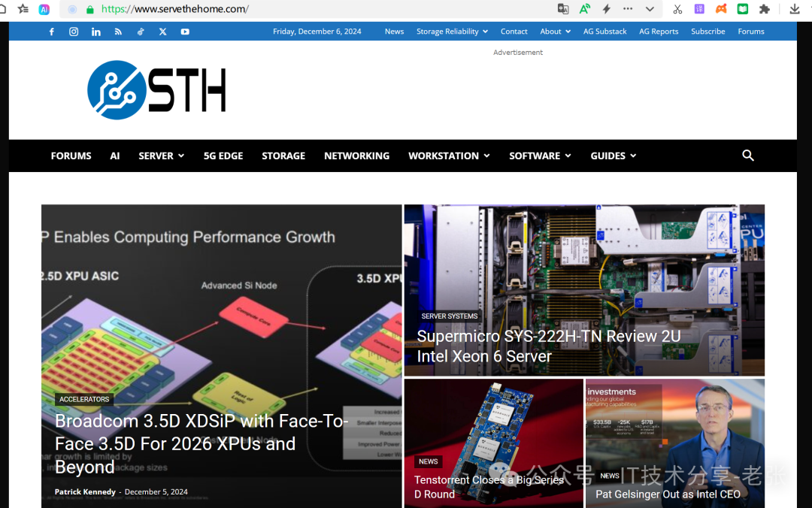
Task: Open the Broadcom 3.5D XDSiP article headline
Action: coord(202,444)
